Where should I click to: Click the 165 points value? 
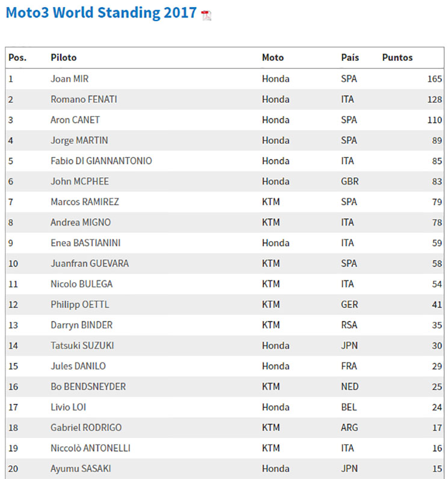tap(435, 79)
